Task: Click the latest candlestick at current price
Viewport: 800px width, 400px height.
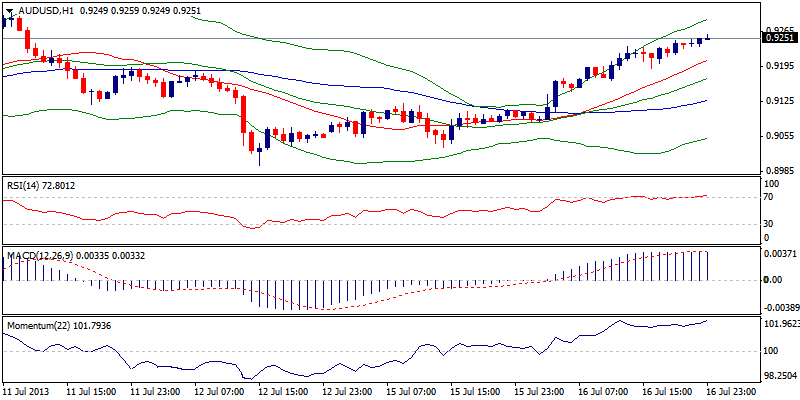Action: point(708,38)
